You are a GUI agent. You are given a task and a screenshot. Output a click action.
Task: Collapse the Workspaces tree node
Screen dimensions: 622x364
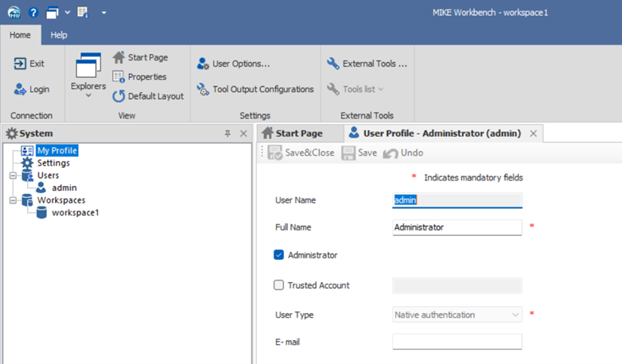click(x=13, y=200)
